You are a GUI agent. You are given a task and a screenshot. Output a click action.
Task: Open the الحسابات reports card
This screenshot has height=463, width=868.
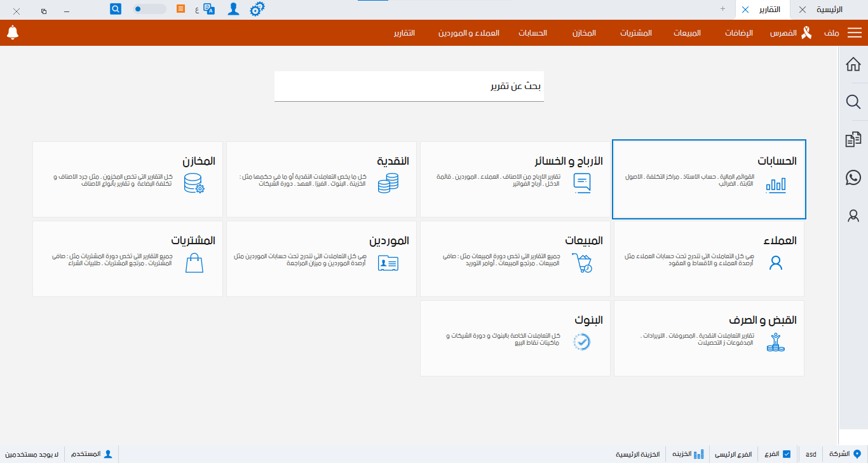[709, 179]
